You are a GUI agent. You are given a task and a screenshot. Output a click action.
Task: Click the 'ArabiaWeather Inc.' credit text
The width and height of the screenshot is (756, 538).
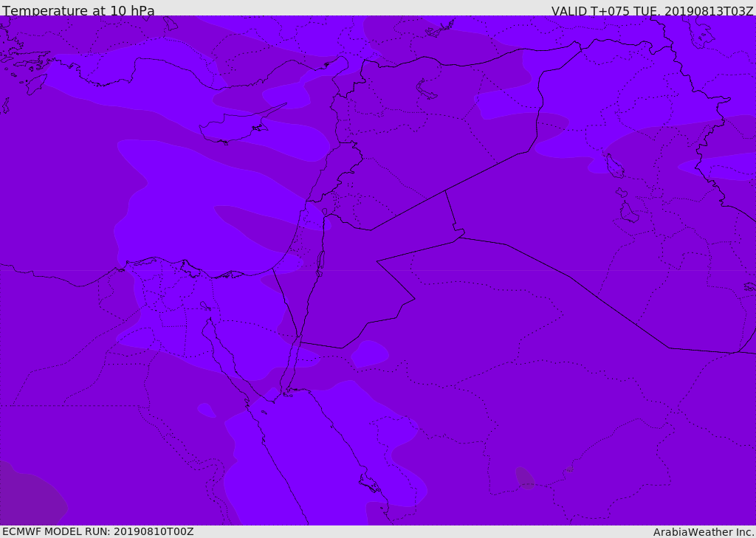click(x=704, y=532)
